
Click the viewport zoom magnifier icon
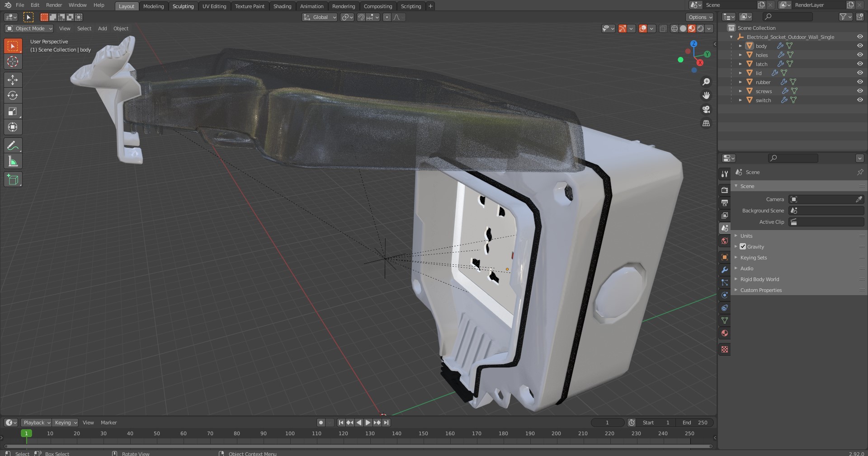(706, 82)
